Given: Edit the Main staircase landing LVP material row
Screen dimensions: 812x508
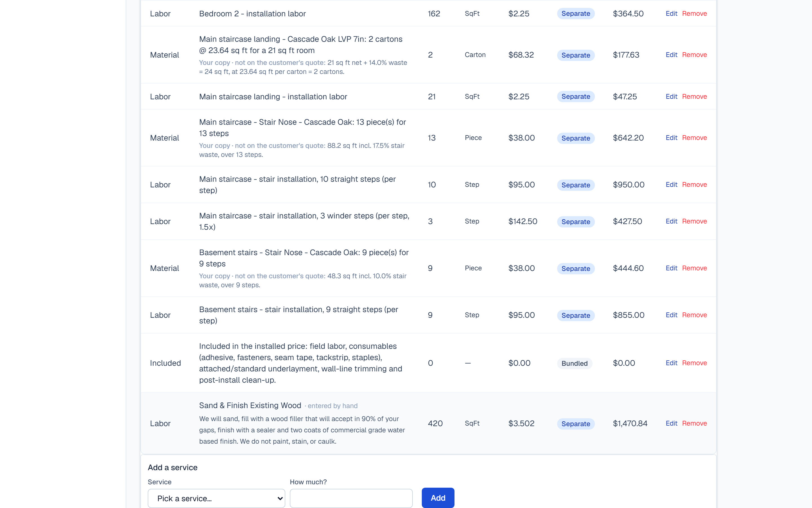Looking at the screenshot, I should 671,55.
